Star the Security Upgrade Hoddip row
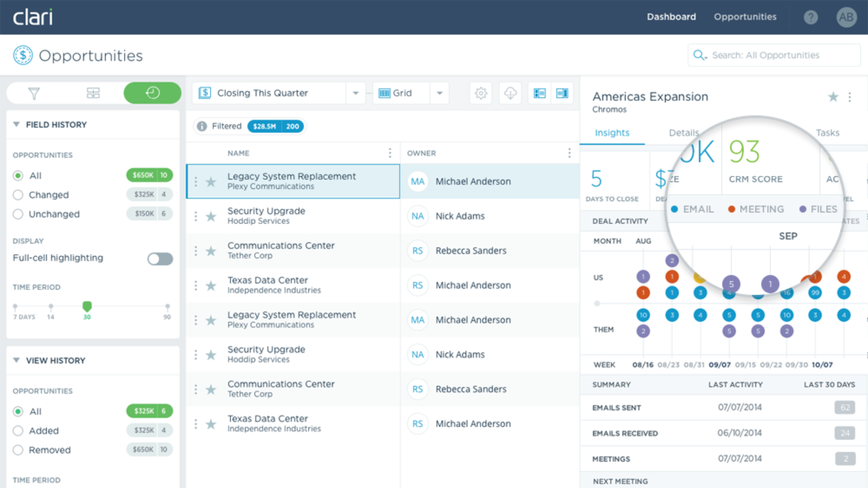868x488 pixels. pos(211,216)
